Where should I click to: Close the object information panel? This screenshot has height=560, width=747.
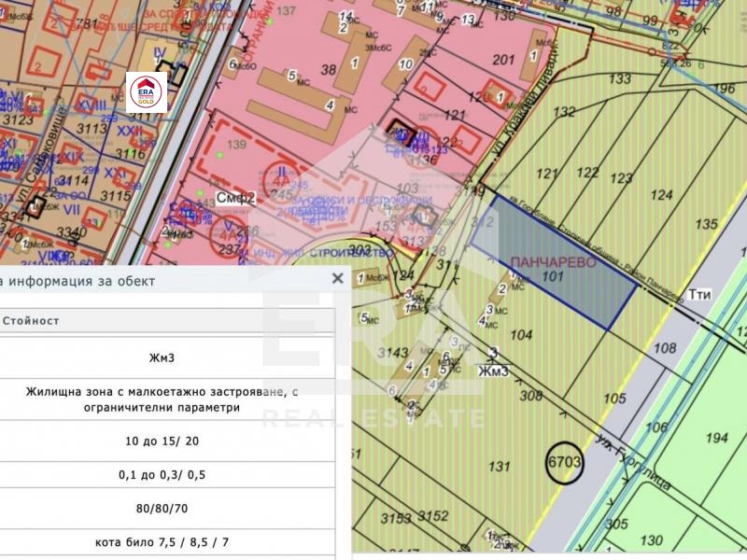pos(337,279)
